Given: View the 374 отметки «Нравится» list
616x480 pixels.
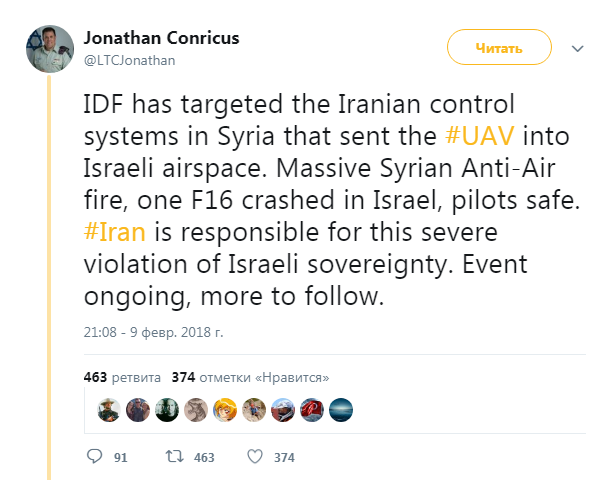Looking at the screenshot, I should [x=250, y=377].
